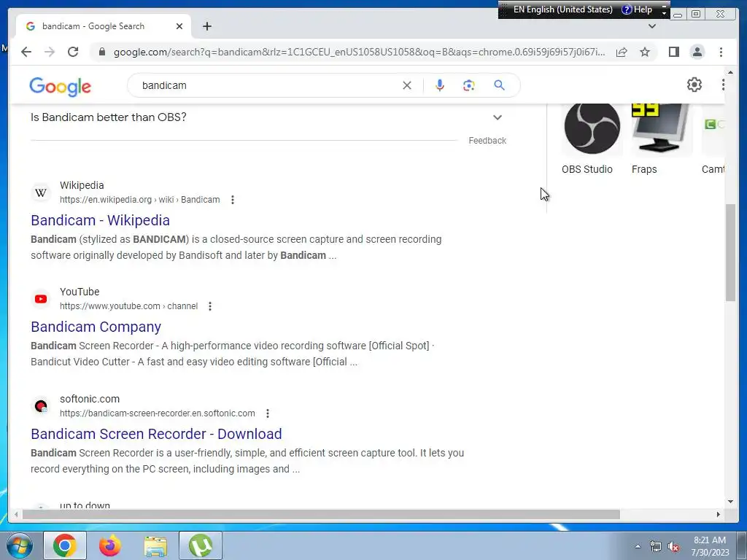Click the Google logo
Screen dimensions: 747x560
[x=60, y=86]
